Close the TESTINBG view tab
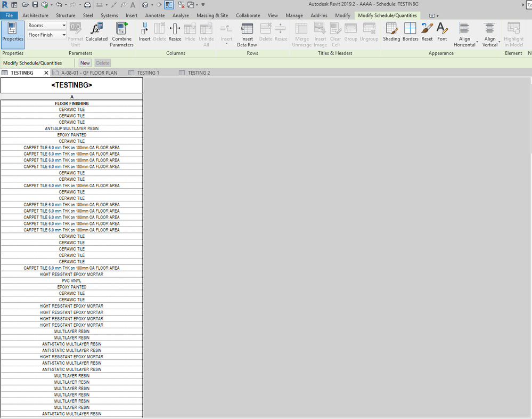 pyautogui.click(x=46, y=72)
